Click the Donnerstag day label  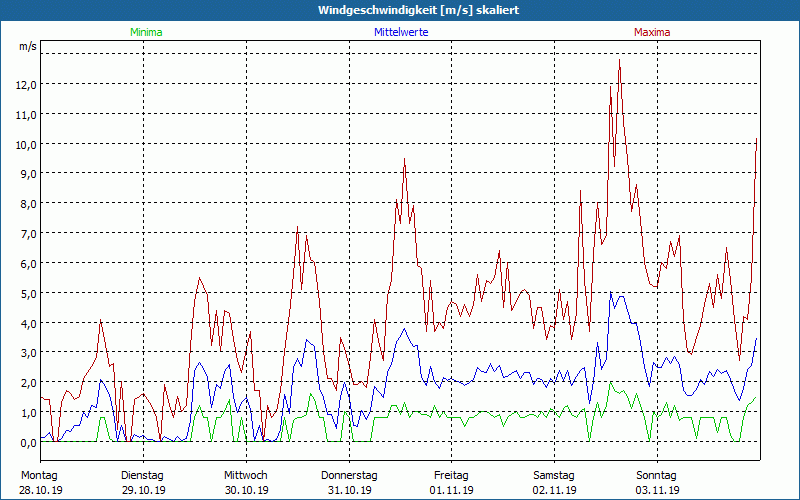[x=349, y=475]
